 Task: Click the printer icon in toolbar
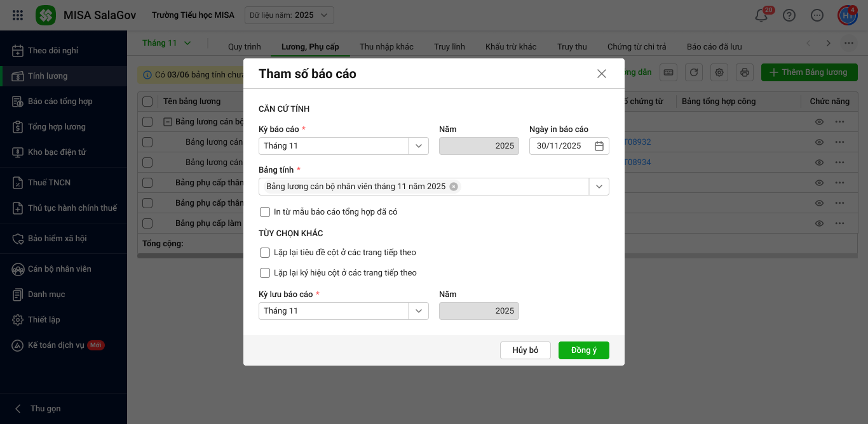click(x=745, y=72)
